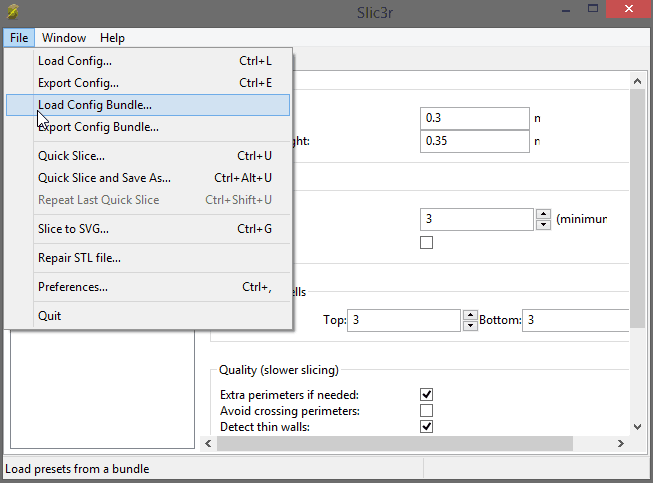Select Load Config Bundle... menu entry
This screenshot has height=483, width=653.
tap(95, 104)
